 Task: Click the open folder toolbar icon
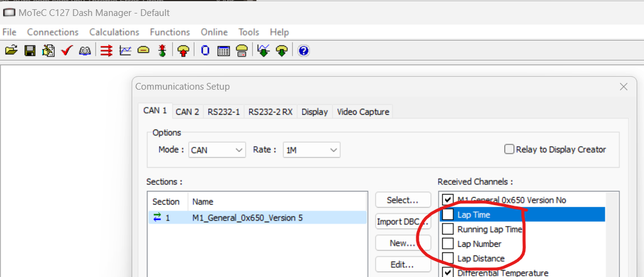click(10, 51)
